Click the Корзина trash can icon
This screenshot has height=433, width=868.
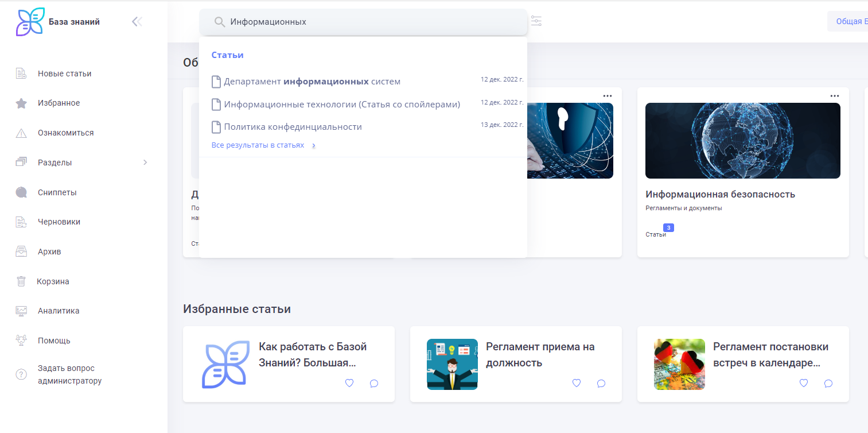(21, 281)
